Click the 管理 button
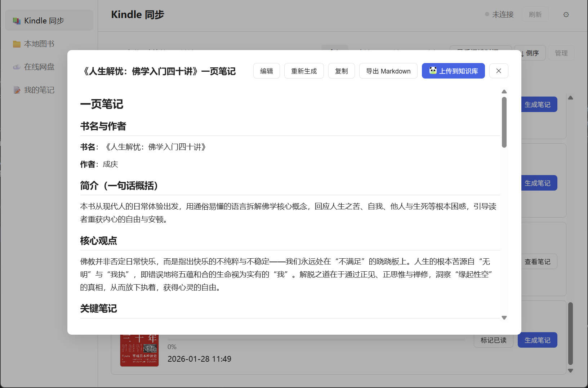The width and height of the screenshot is (588, 388). pos(561,53)
